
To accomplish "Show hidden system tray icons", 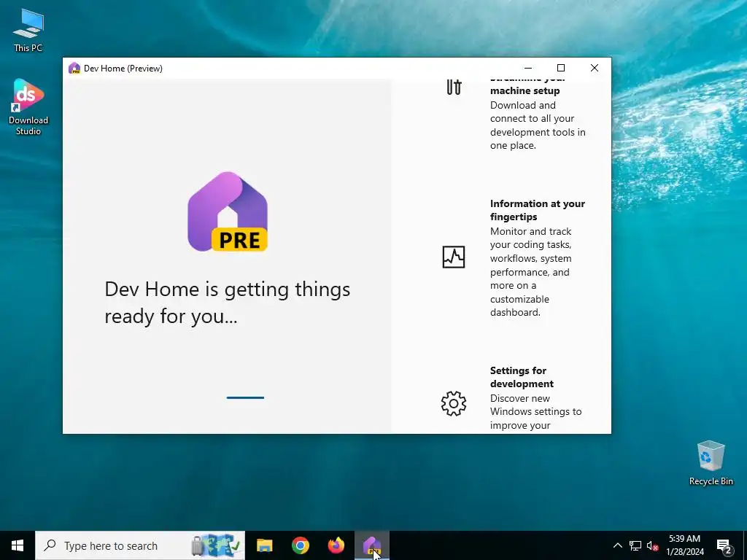I will click(617, 545).
